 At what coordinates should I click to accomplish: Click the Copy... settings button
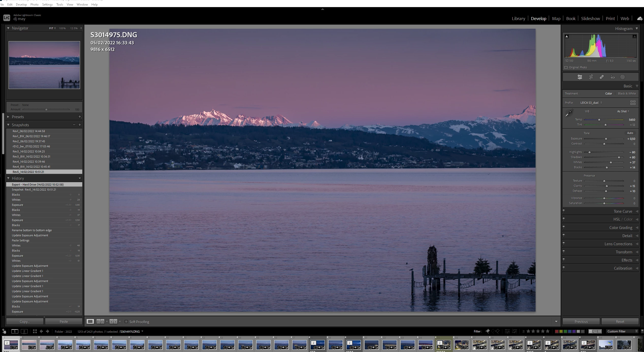point(25,322)
